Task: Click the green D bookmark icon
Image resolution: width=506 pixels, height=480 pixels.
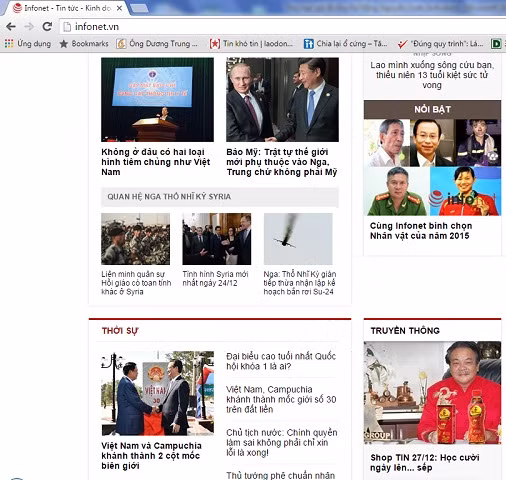Action: pyautogui.click(x=496, y=44)
